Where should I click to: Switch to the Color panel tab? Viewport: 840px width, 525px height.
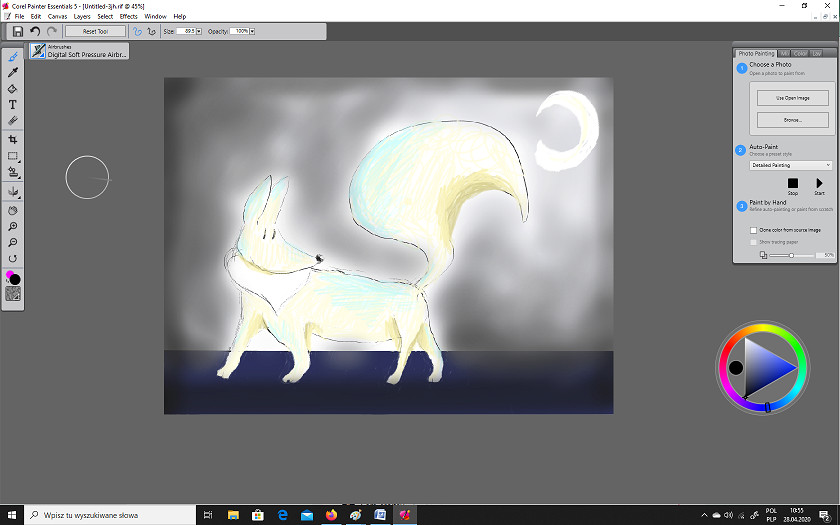(x=801, y=53)
